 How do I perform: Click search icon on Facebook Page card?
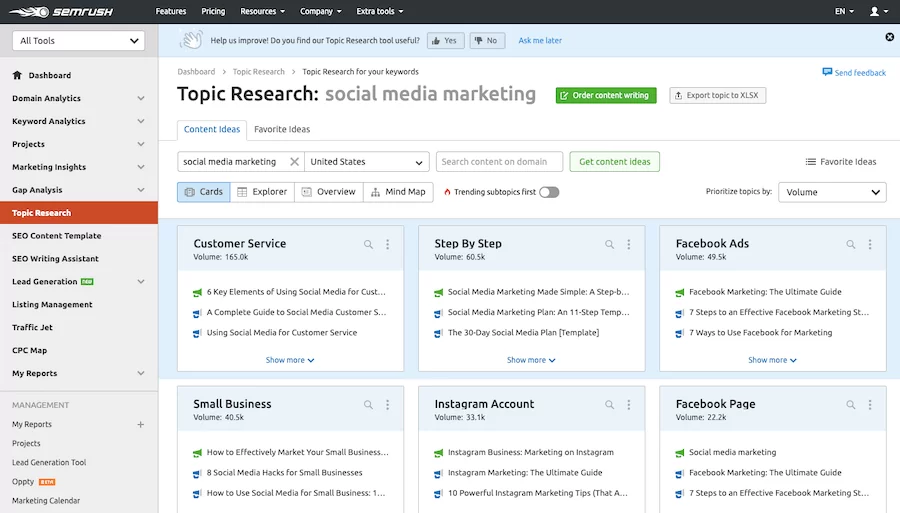click(x=851, y=405)
